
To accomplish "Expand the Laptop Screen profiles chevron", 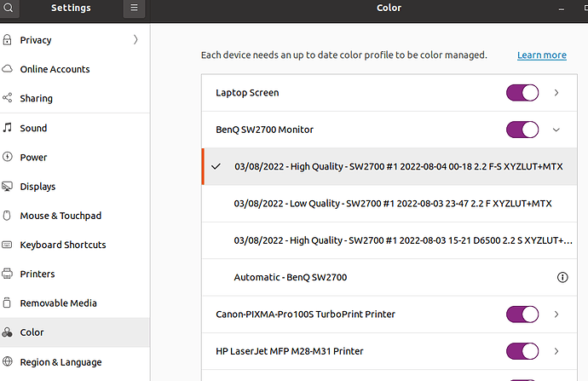I will 556,93.
